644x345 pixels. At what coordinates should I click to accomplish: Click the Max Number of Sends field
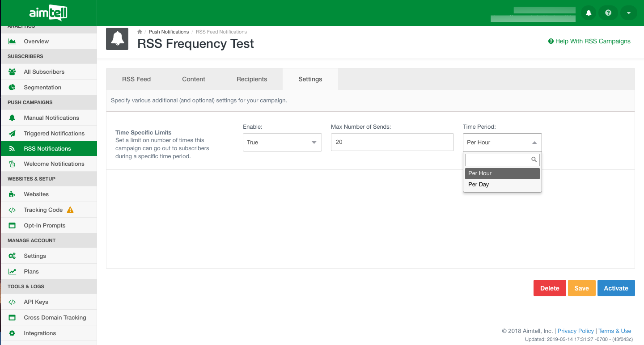tap(392, 142)
